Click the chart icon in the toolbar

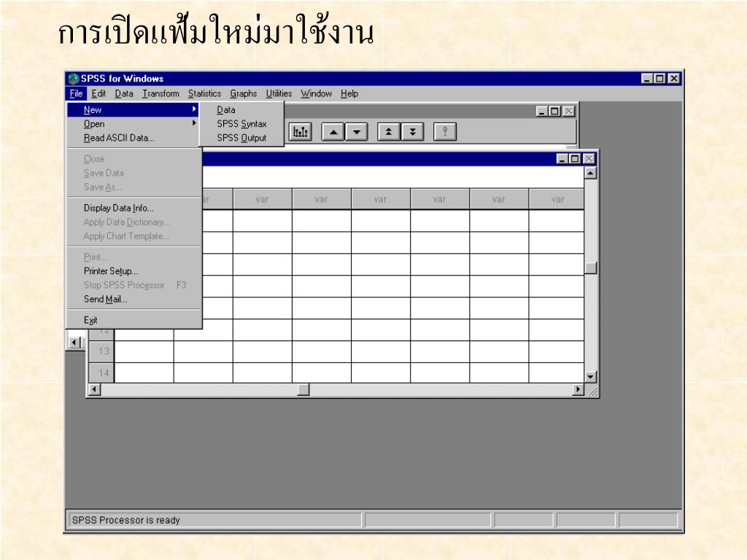(x=300, y=131)
